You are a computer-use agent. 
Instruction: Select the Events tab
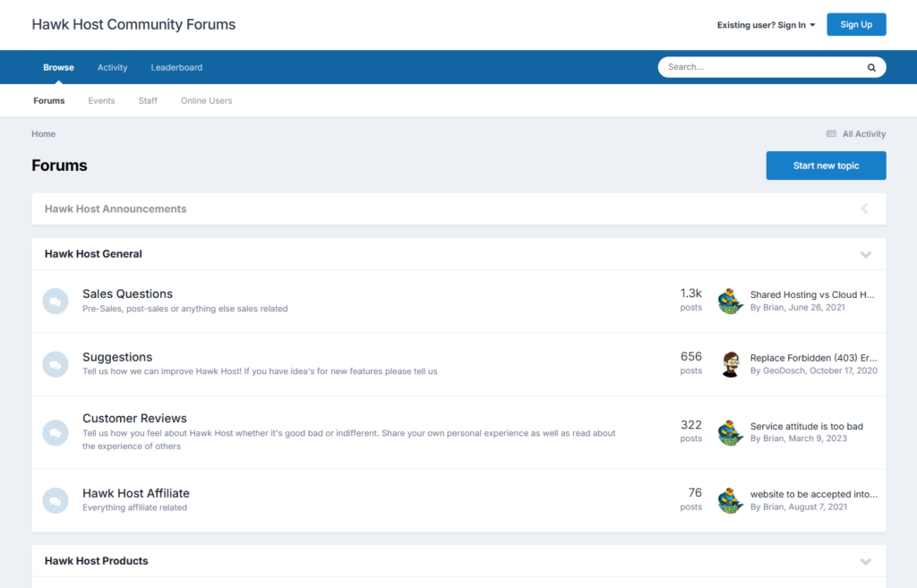tap(101, 100)
